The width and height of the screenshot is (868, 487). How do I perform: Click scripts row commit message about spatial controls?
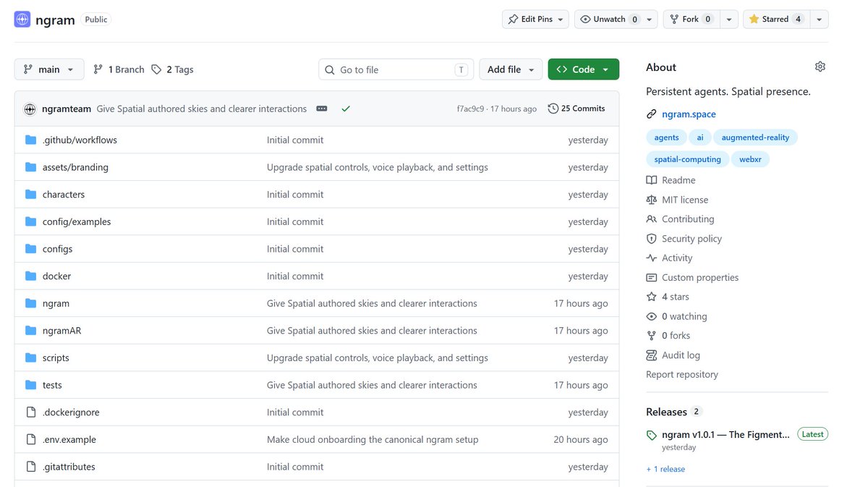click(x=378, y=357)
